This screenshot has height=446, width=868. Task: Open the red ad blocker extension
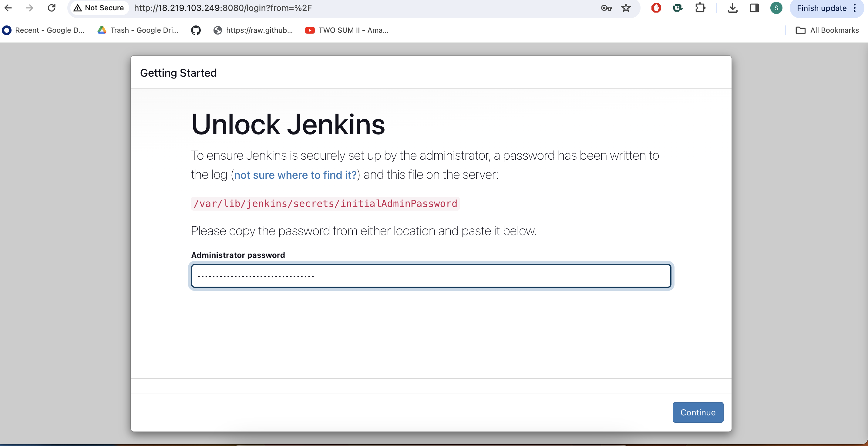pyautogui.click(x=656, y=8)
